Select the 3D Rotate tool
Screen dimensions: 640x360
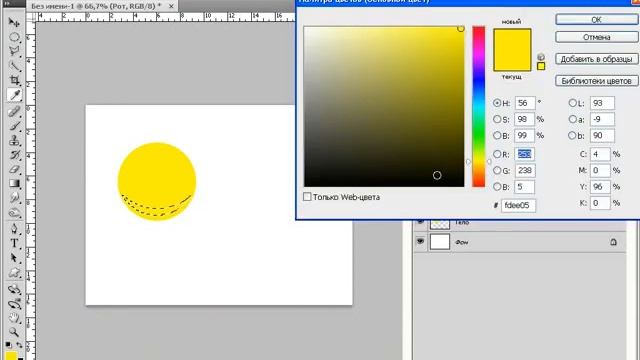click(x=14, y=289)
